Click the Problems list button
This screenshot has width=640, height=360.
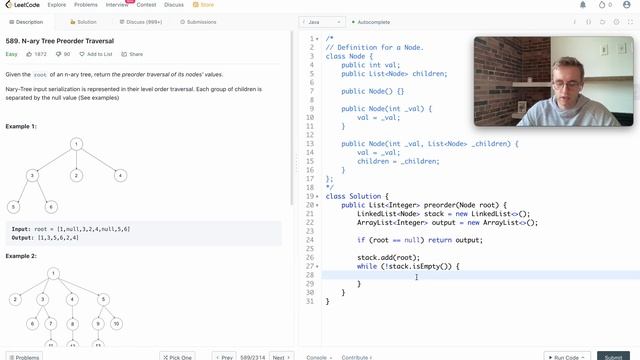24,357
